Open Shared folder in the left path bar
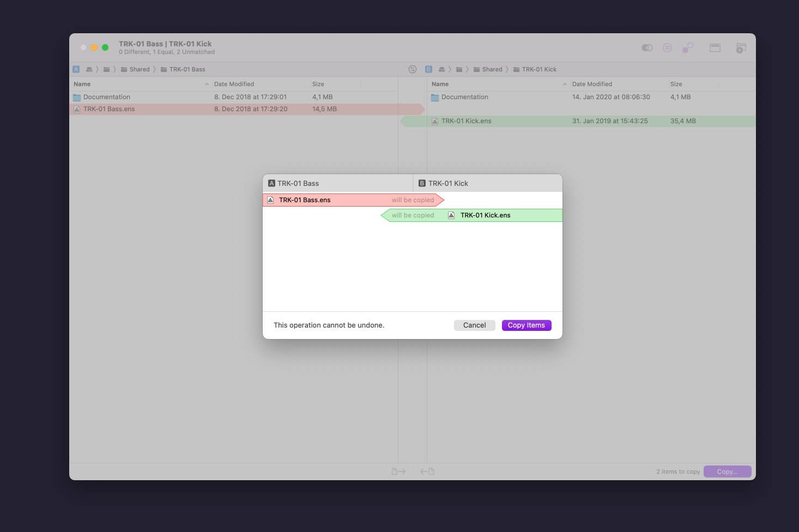The width and height of the screenshot is (799, 532). tap(139, 69)
